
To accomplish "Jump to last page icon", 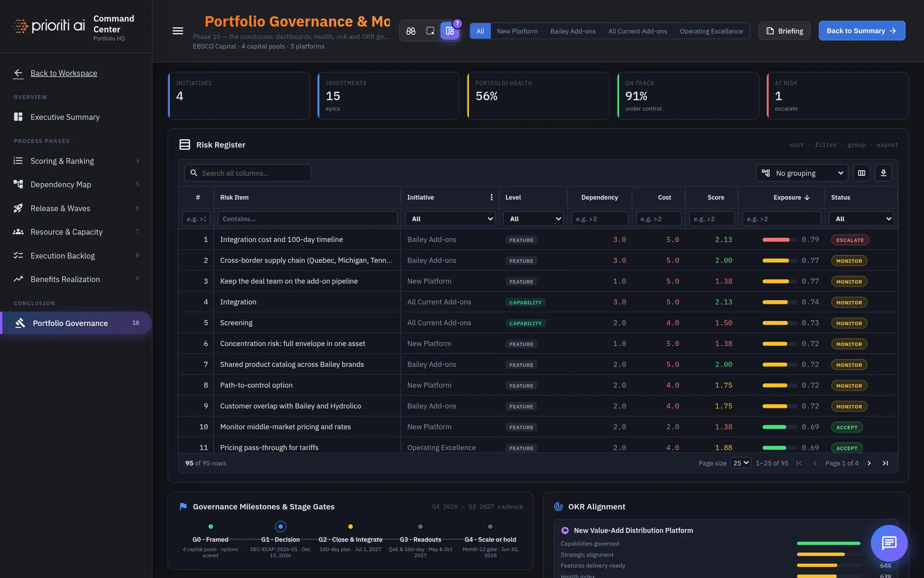I will pos(885,463).
